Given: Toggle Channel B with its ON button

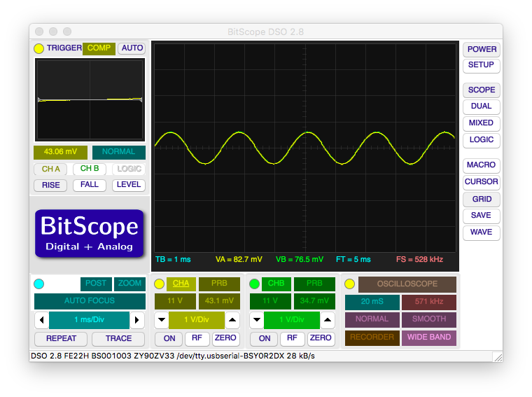Looking at the screenshot, I should pos(264,338).
